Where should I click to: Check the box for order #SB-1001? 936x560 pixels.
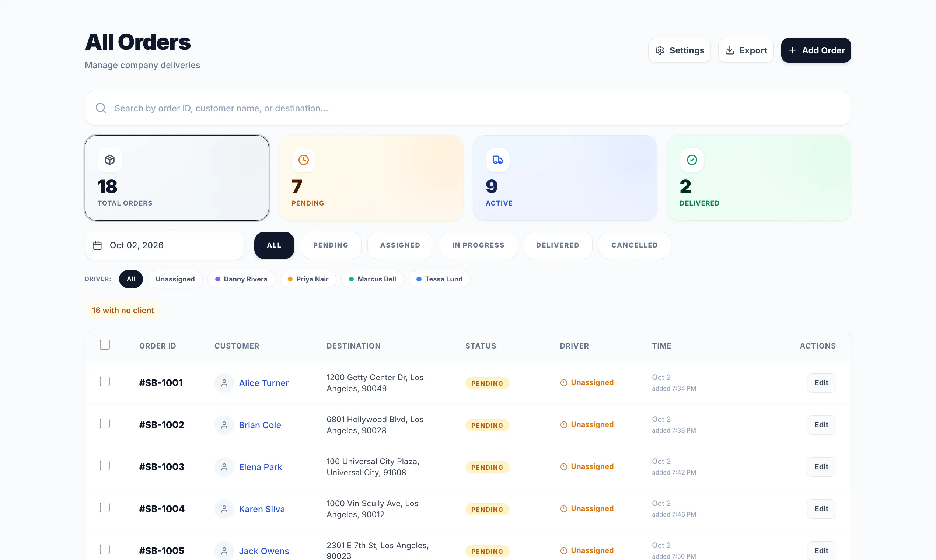[105, 382]
